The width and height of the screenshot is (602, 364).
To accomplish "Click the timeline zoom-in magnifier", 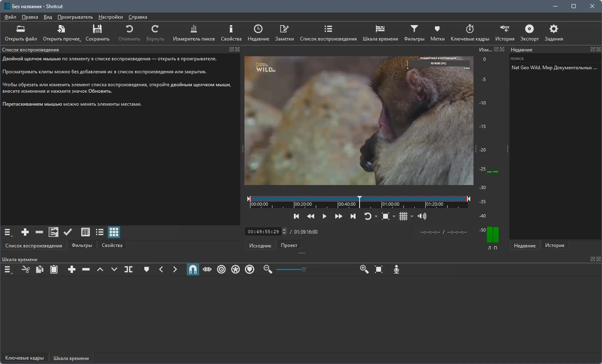I will (364, 269).
